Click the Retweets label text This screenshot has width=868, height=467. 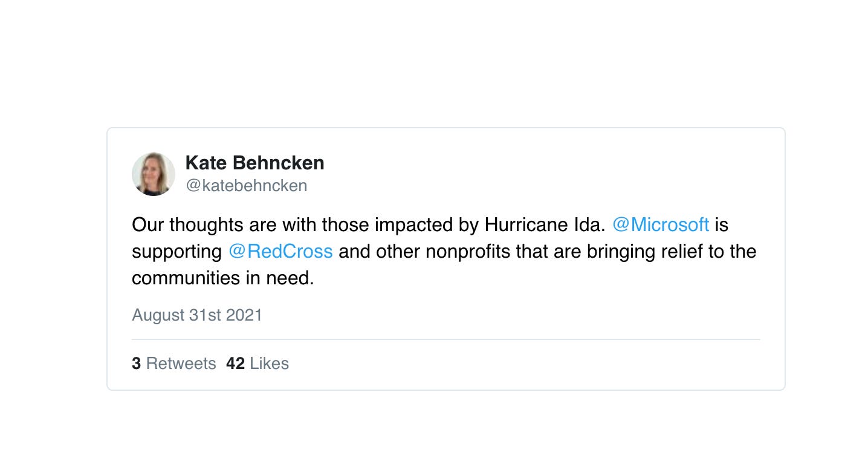[181, 363]
